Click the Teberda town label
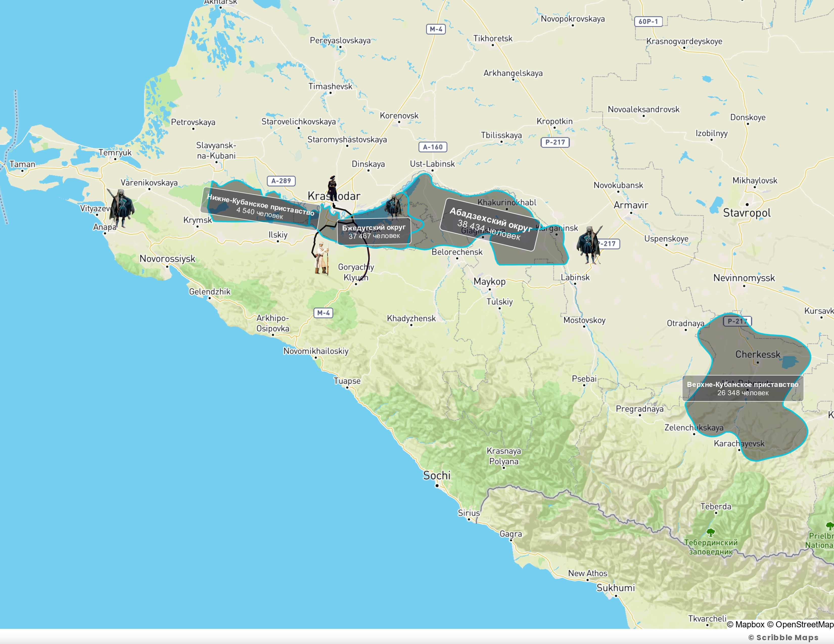Image resolution: width=834 pixels, height=644 pixels. click(x=716, y=506)
